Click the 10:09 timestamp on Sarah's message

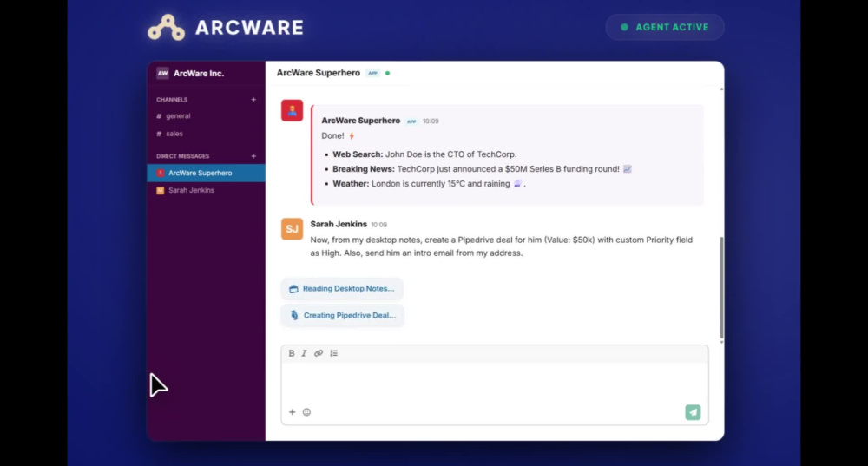pyautogui.click(x=379, y=225)
